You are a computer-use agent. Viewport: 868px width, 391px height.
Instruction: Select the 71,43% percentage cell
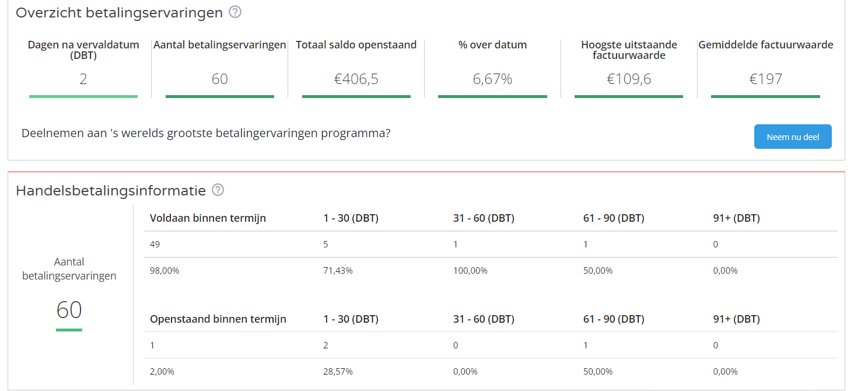[x=338, y=271]
